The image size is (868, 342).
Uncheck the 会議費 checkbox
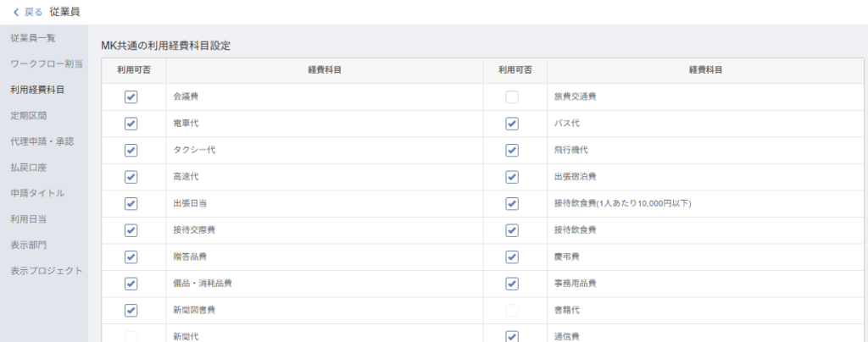pos(131,97)
